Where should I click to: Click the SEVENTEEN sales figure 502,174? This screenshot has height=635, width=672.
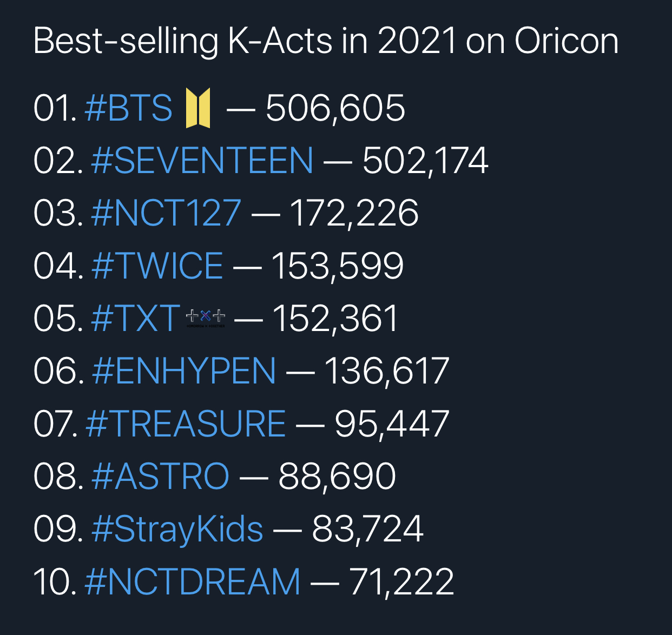425,161
